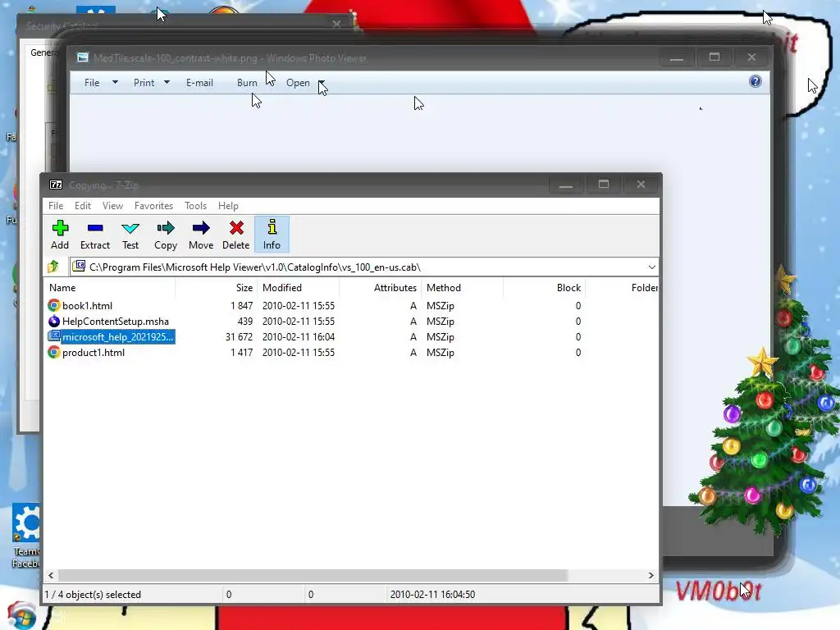Click the horizontal scrollbar thumb in 7-Zip

(x=313, y=575)
